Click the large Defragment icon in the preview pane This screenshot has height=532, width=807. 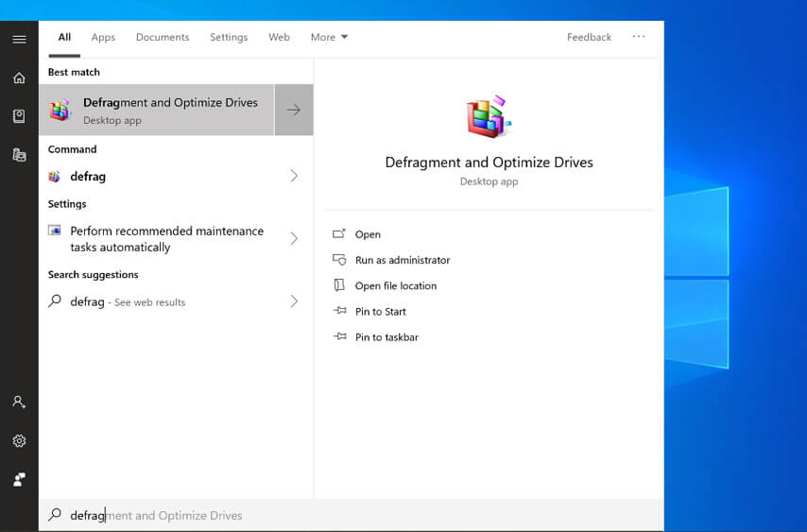(489, 117)
